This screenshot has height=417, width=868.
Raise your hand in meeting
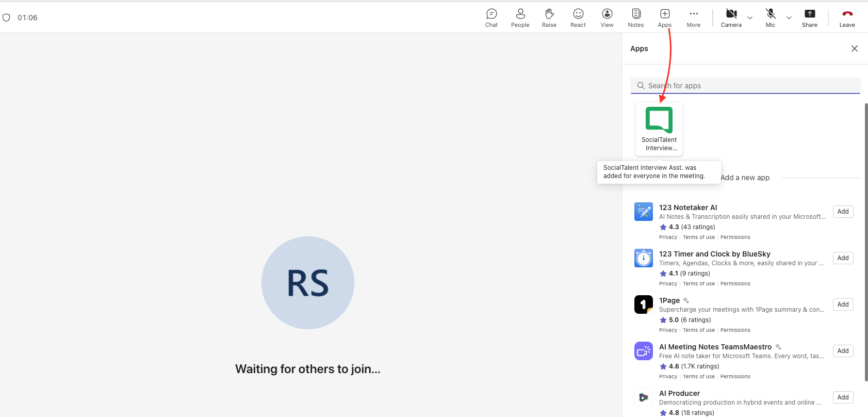(549, 18)
